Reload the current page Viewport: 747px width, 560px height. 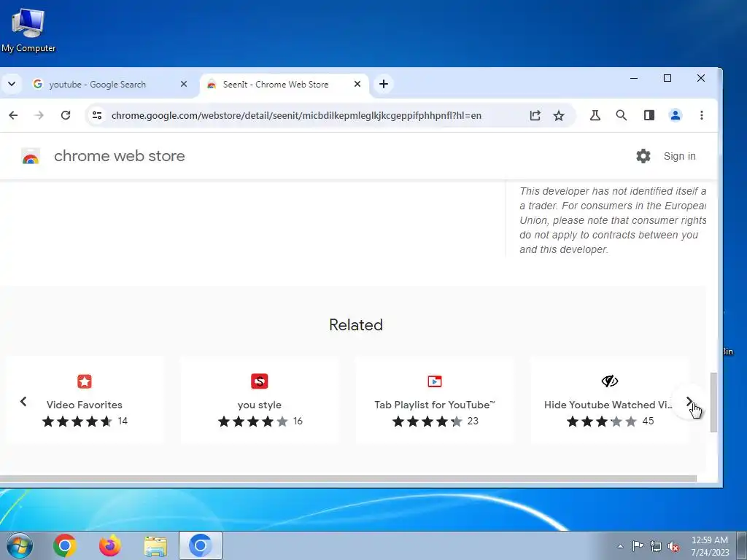pos(66,115)
